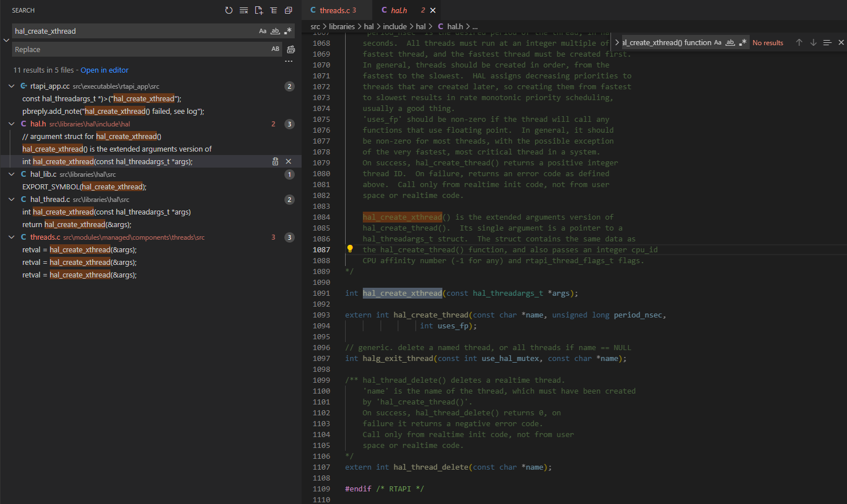This screenshot has height=504, width=847.
Task: Toggle Match Case in sidebar search box
Action: click(263, 31)
